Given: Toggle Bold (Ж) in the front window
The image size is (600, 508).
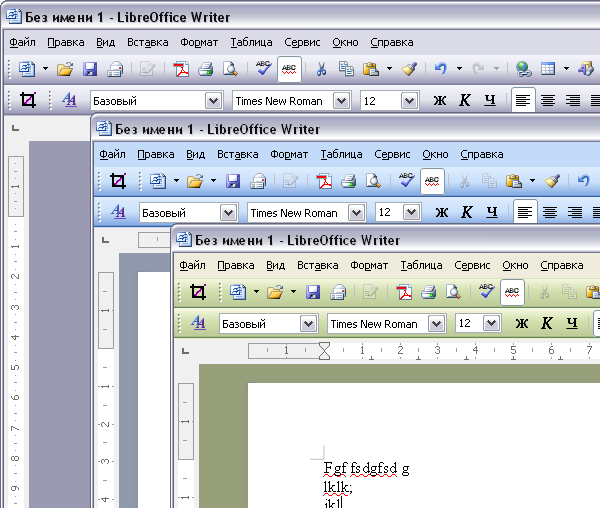Looking at the screenshot, I should pos(520,324).
